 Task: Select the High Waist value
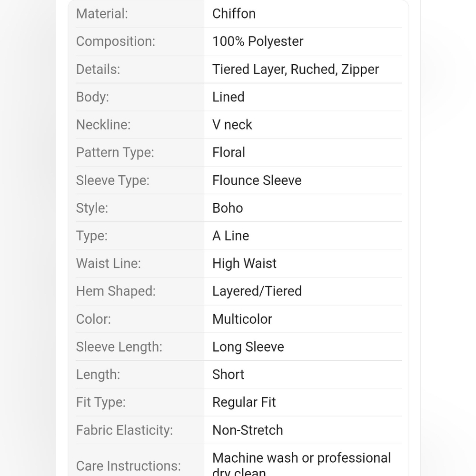tap(244, 264)
